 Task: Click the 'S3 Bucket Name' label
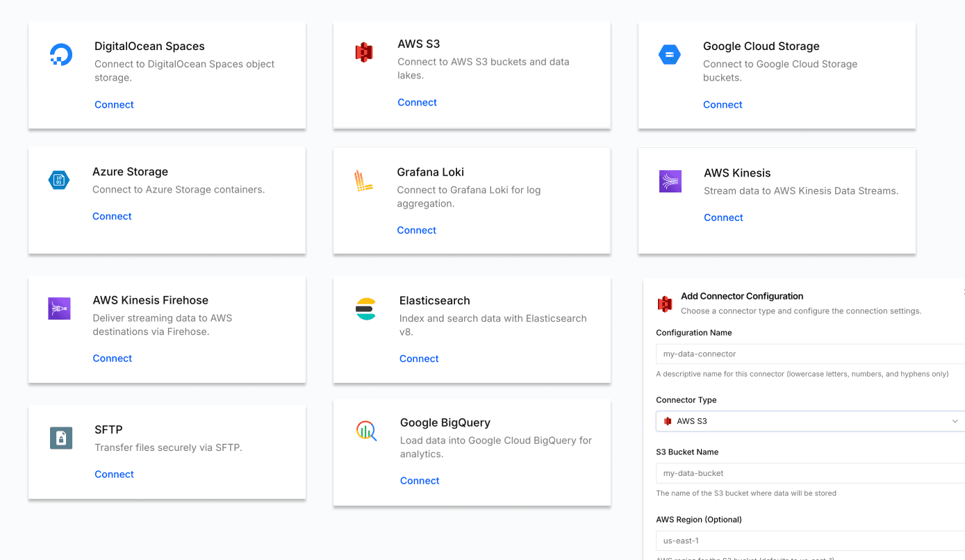(x=687, y=452)
